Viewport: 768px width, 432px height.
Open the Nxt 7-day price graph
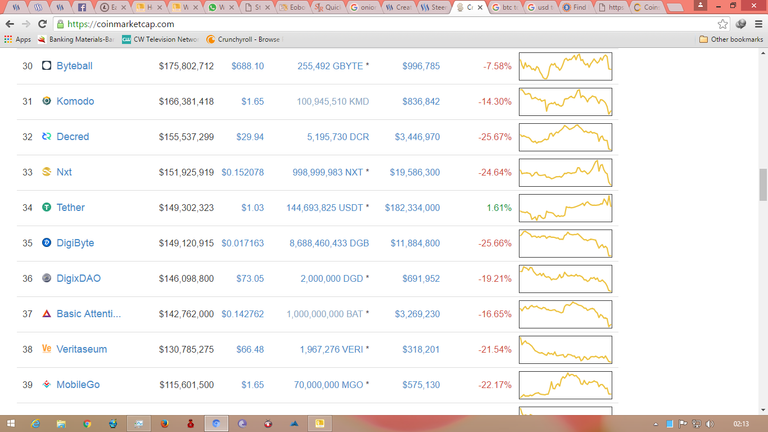tap(566, 172)
